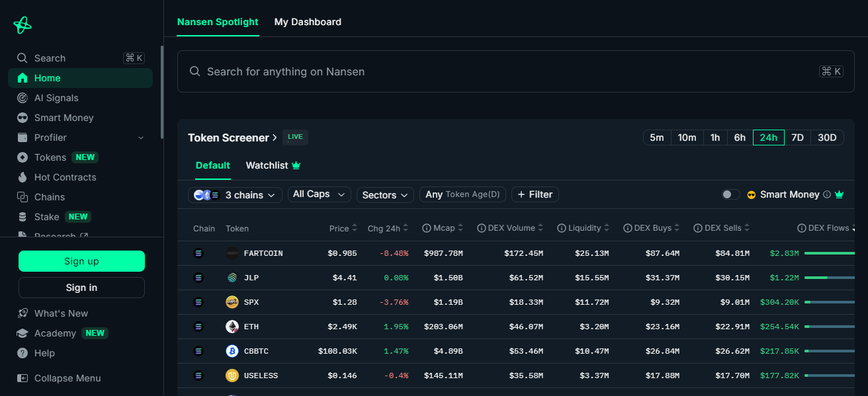Viewport: 868px width, 396px height.
Task: Select the 30D timeframe
Action: 828,138
